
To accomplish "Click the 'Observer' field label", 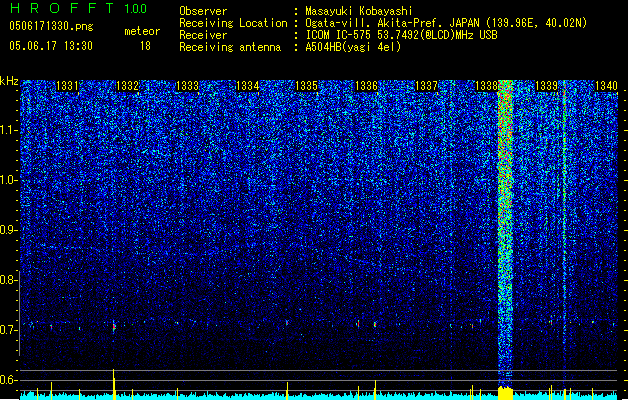I will (x=203, y=11).
